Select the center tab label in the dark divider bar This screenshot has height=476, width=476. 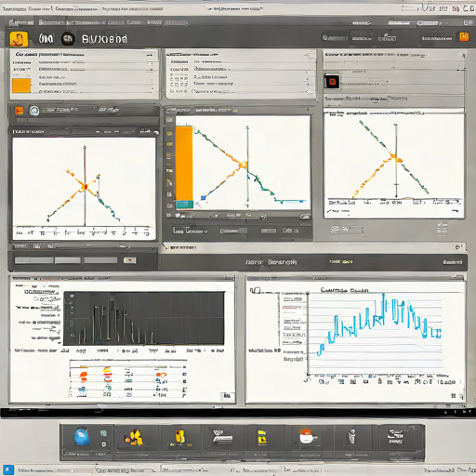271,262
